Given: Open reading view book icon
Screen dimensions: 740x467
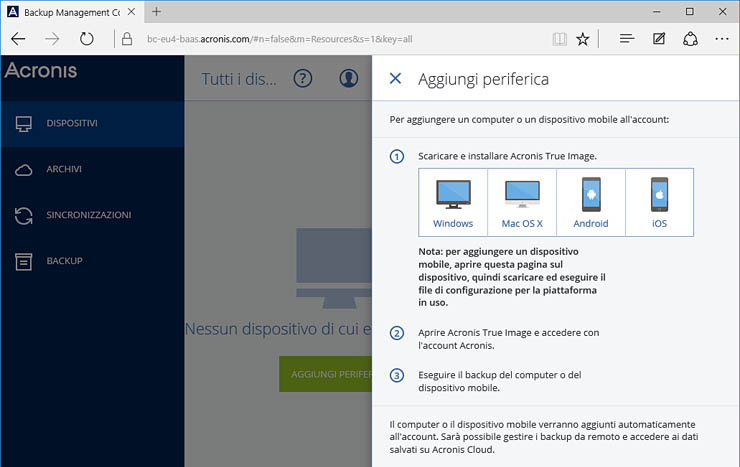Looking at the screenshot, I should tap(560, 39).
